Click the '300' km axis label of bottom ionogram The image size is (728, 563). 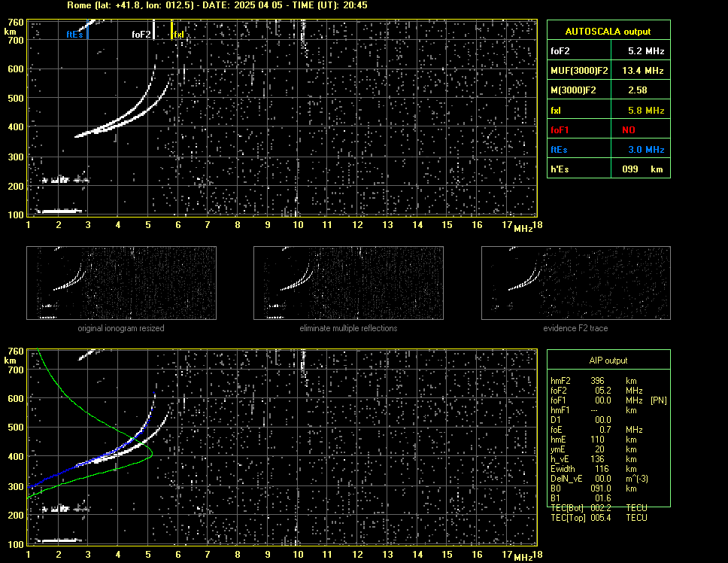(x=15, y=486)
